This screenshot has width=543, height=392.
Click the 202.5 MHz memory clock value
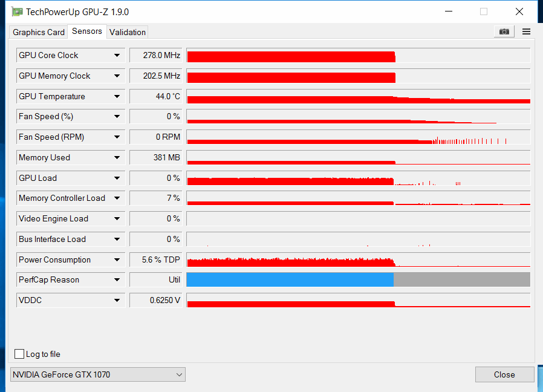pos(156,76)
